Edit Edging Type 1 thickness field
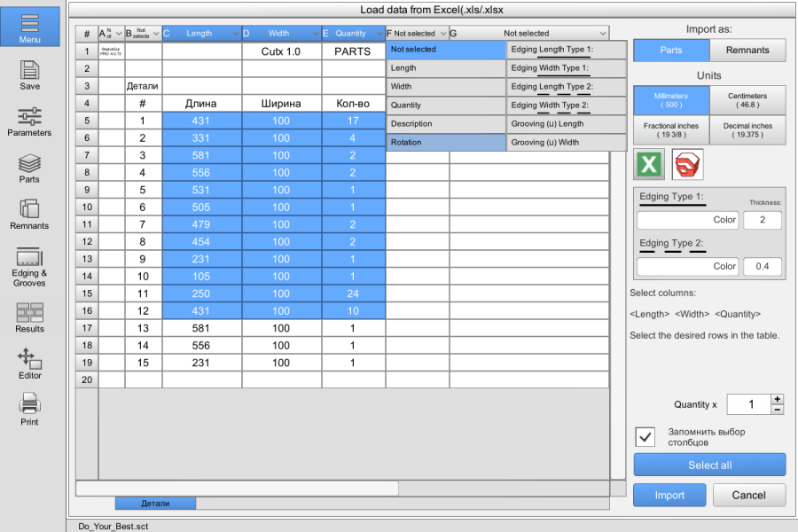Screen dimensions: 798x532 click(763, 220)
